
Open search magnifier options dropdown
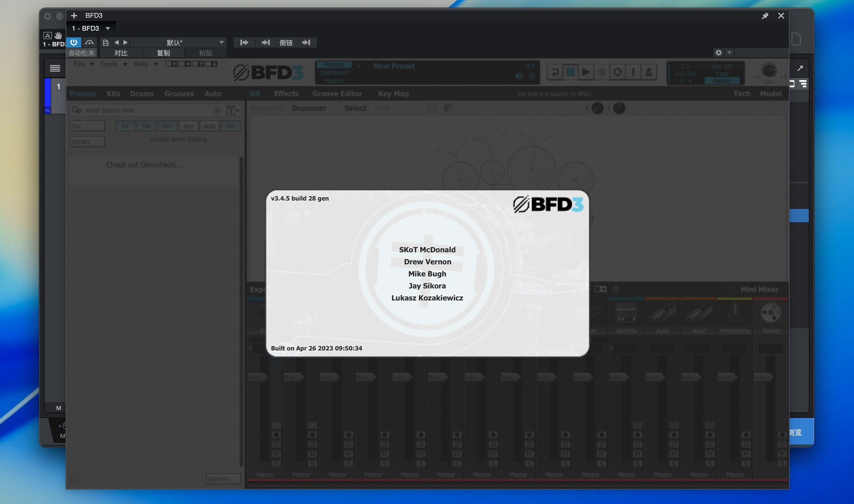click(77, 110)
